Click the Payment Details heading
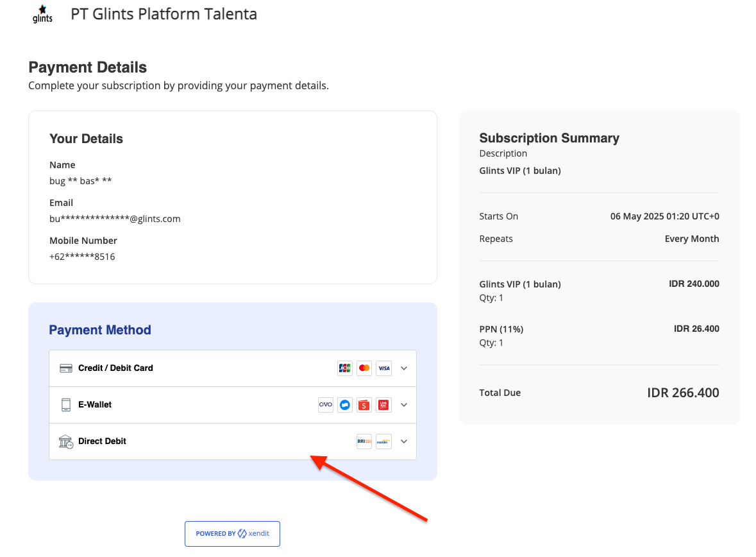This screenshot has height=557, width=756. click(88, 67)
